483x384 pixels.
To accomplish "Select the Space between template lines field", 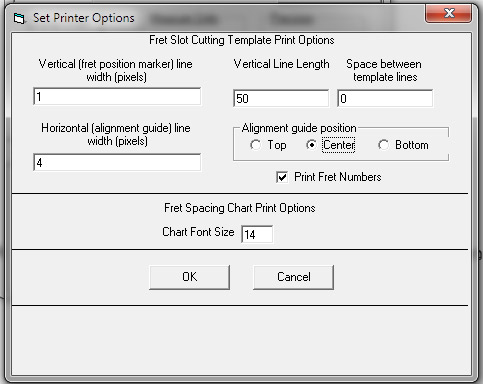I will click(x=385, y=98).
